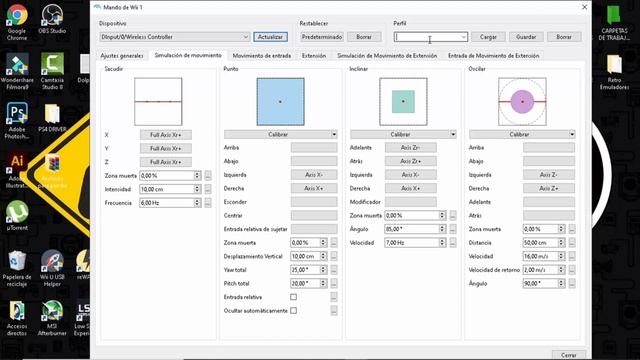Screen dimensions: 640x360
Task: Click the Cerrar button
Action: [569, 355]
